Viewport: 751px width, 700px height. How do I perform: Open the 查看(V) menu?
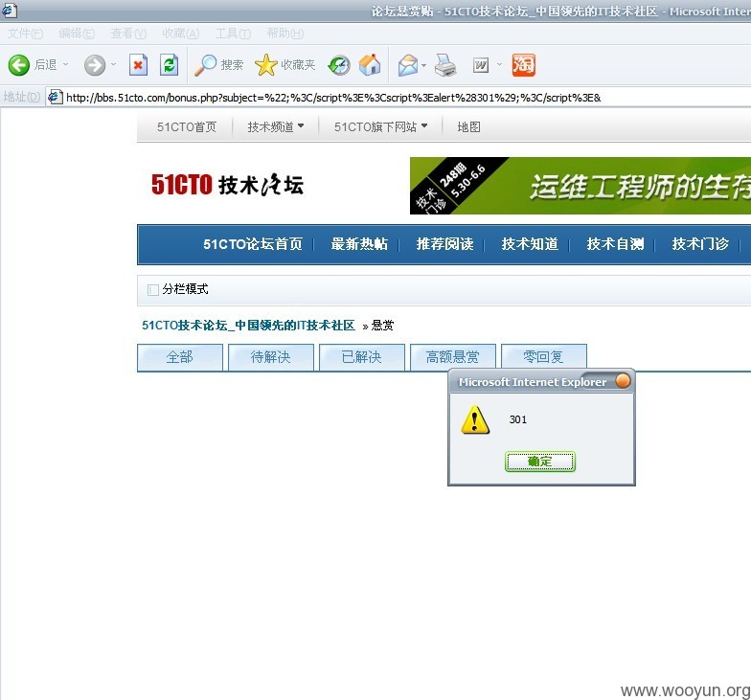tap(128, 33)
